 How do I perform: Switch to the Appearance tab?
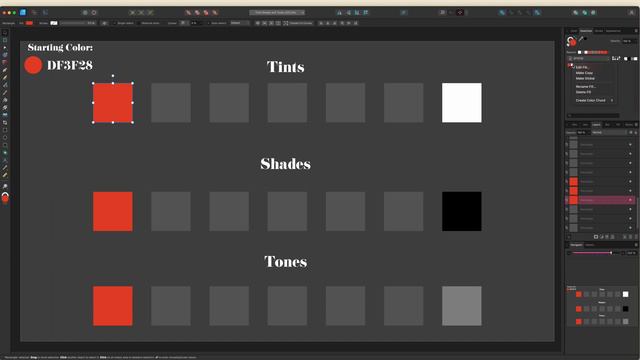[613, 31]
